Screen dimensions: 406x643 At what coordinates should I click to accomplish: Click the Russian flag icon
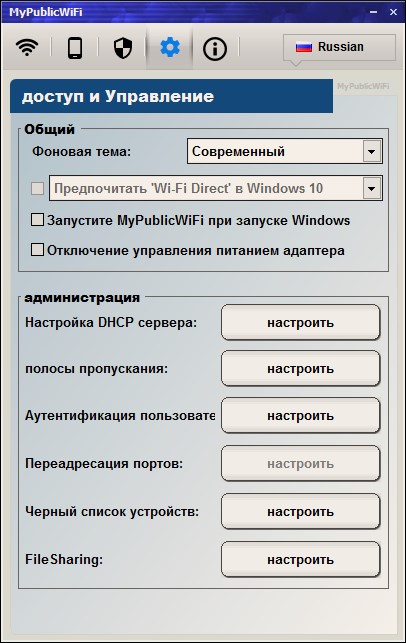[x=304, y=47]
